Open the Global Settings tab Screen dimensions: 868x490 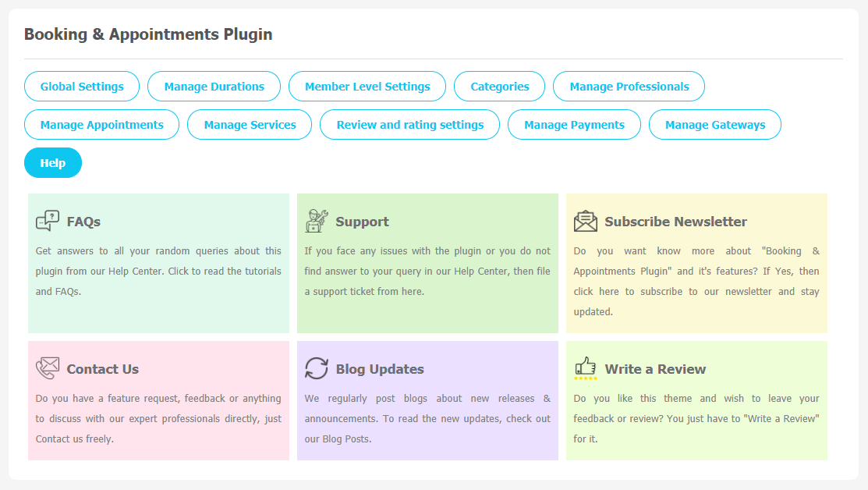point(82,87)
